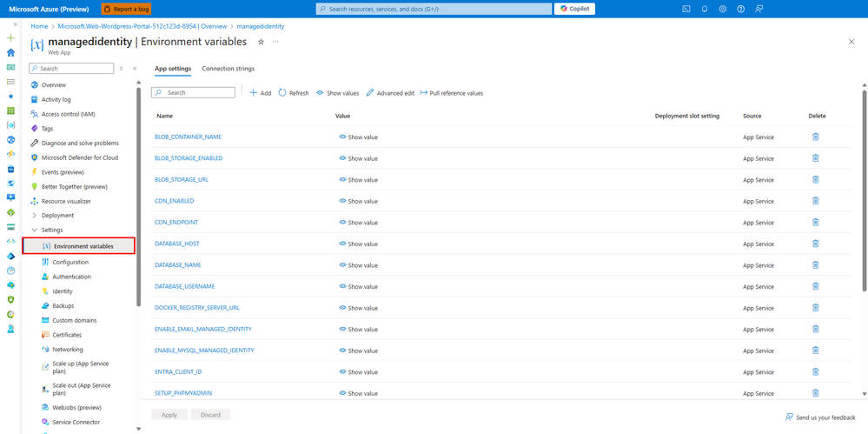Click Create a resource plus icon

10,38
